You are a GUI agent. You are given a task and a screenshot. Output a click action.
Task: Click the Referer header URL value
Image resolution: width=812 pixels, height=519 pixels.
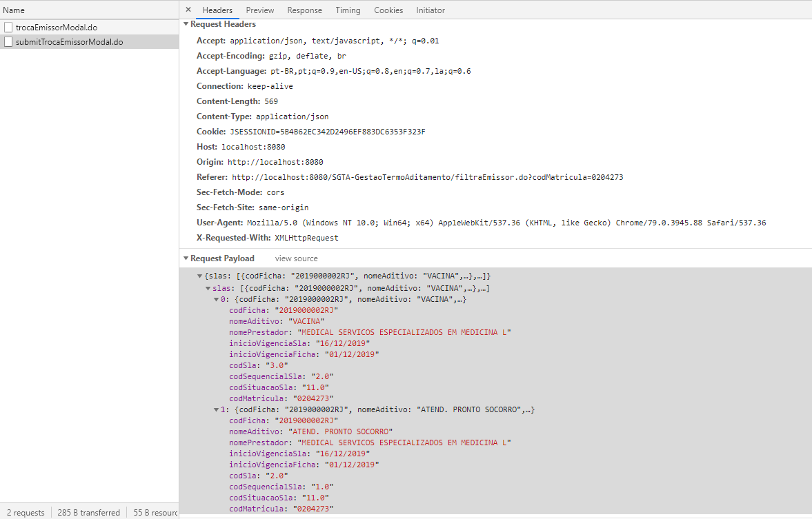point(427,177)
